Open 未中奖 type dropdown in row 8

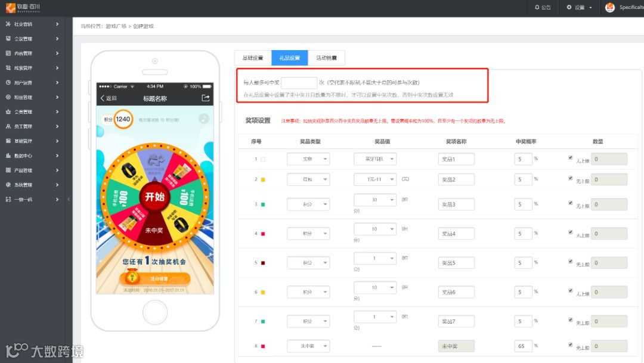308,346
